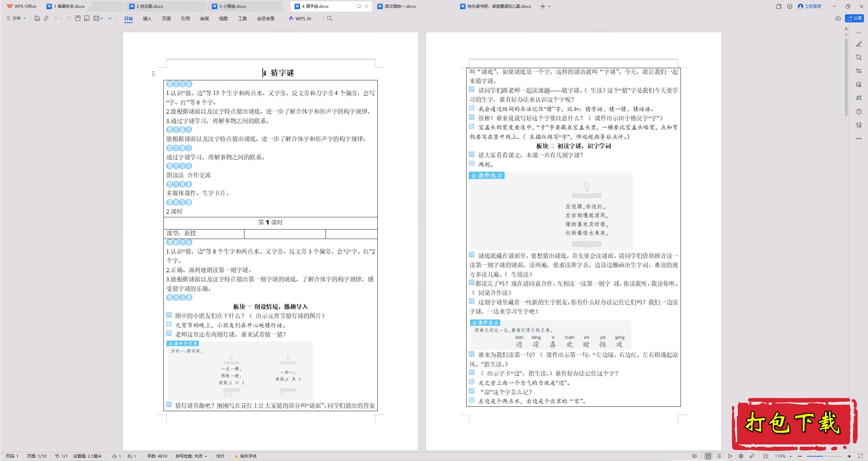This screenshot has height=461, width=868.
Task: Click the Format Painter icon beside the Save icon
Action: click(46, 18)
